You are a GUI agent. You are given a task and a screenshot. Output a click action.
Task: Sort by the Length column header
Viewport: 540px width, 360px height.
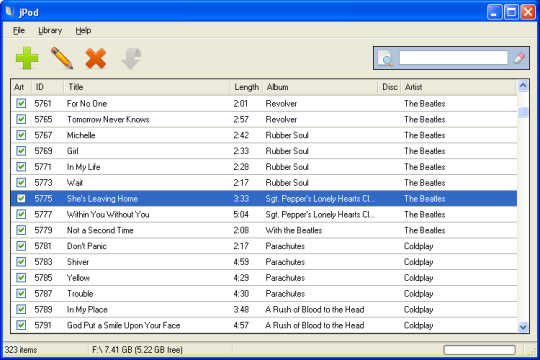[247, 87]
